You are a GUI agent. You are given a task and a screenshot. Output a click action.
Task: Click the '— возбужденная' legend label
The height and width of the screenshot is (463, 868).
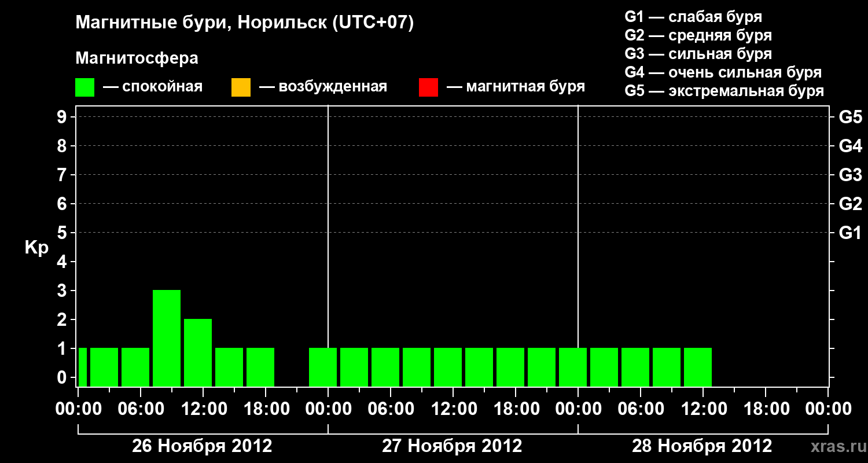(323, 87)
